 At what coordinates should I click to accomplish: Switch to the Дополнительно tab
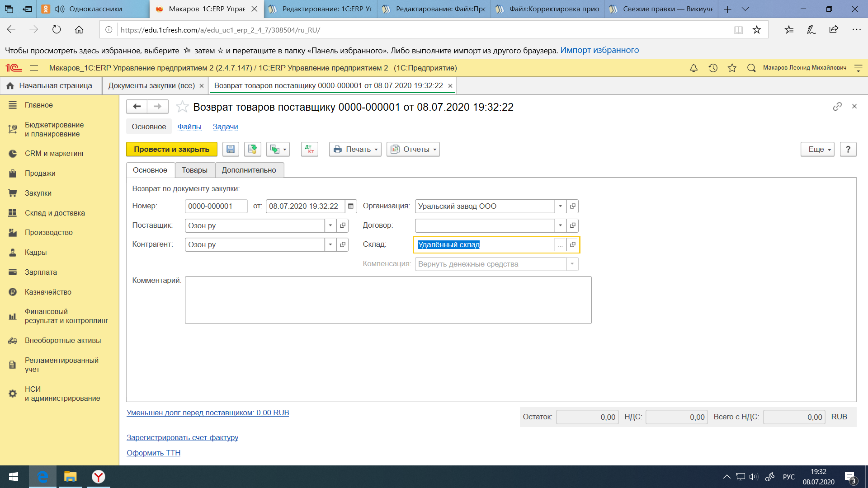tap(249, 170)
